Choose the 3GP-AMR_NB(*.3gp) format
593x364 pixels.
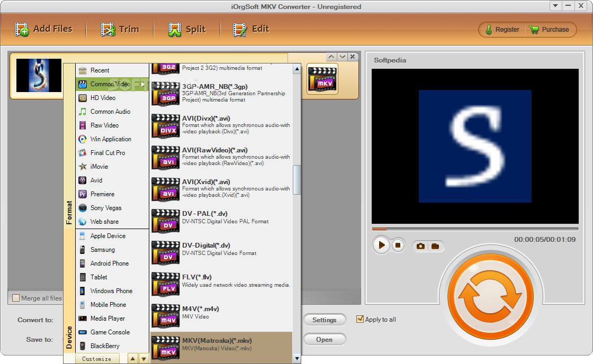222,93
